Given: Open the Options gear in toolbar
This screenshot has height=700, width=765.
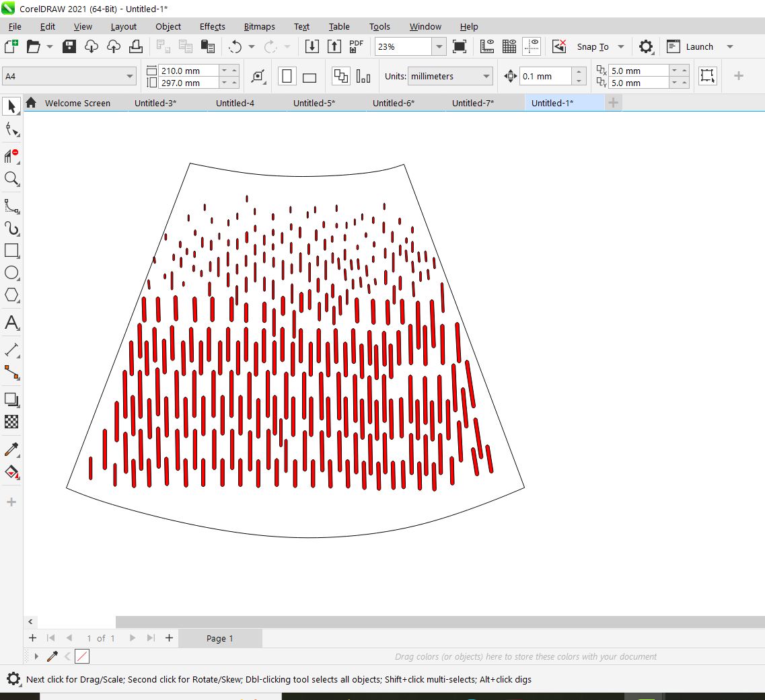Looking at the screenshot, I should 646,46.
